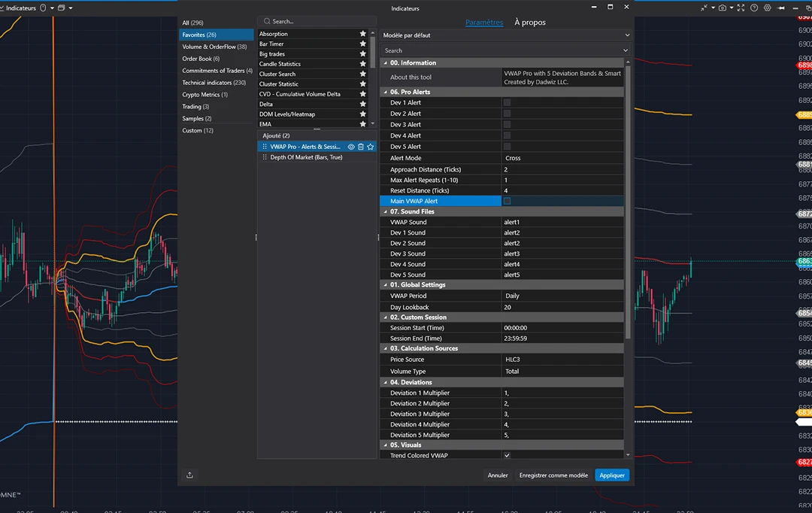Viewport: 812px width, 513px height.
Task: Click Enregistrer comme modèle button
Action: click(x=553, y=475)
